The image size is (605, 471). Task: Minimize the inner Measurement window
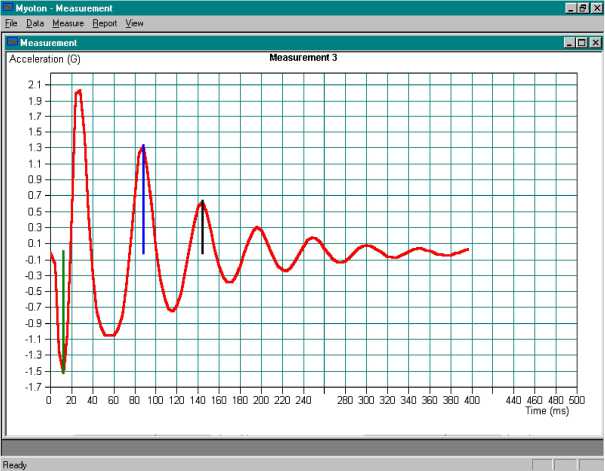click(x=567, y=43)
